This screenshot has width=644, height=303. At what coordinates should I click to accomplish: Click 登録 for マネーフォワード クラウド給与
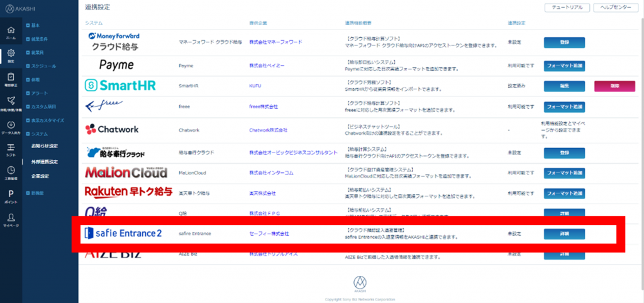point(564,42)
